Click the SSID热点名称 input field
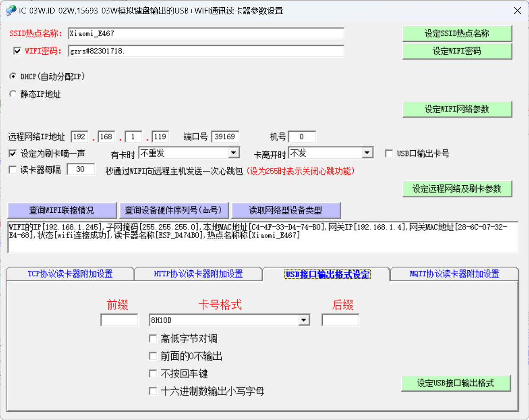 (206, 34)
